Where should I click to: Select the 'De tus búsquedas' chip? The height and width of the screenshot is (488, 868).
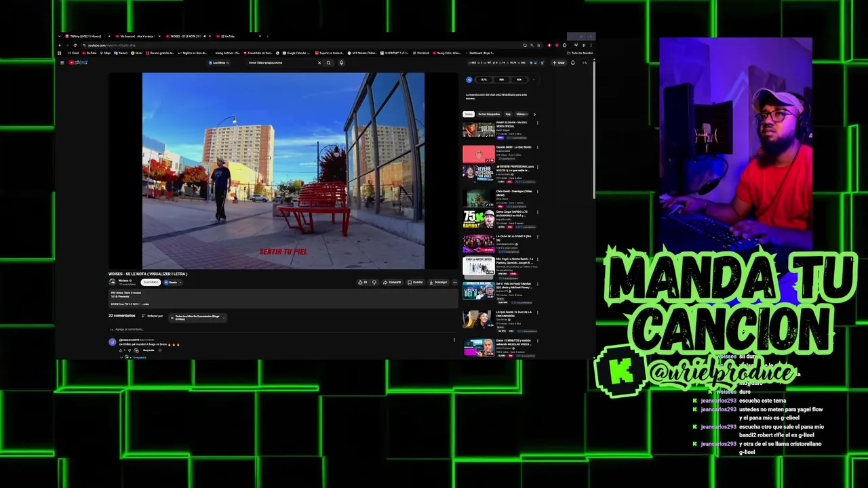(489, 114)
